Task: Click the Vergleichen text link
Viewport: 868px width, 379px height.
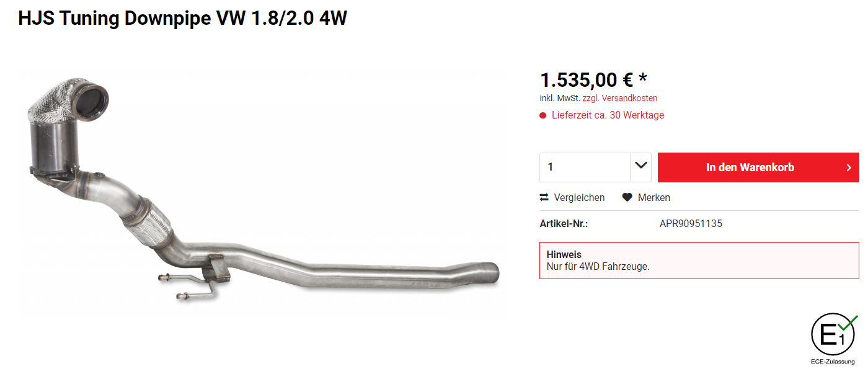Action: pyautogui.click(x=579, y=197)
